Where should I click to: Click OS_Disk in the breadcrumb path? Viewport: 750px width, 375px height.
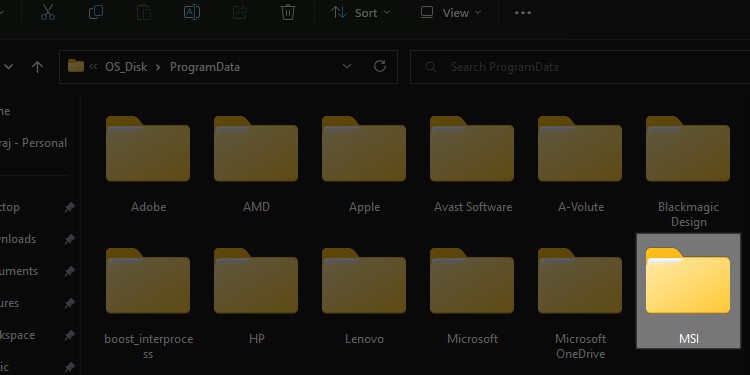(126, 67)
